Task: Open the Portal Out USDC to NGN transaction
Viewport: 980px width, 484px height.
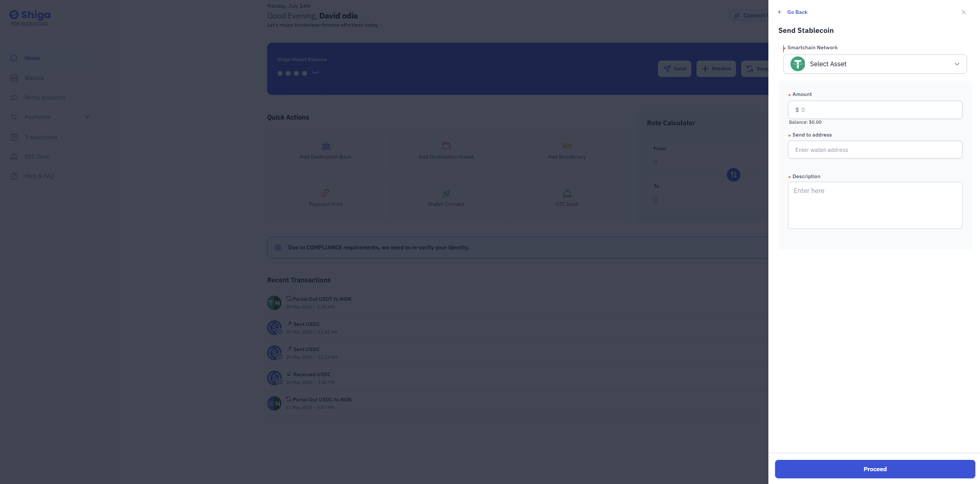Action: tap(518, 403)
